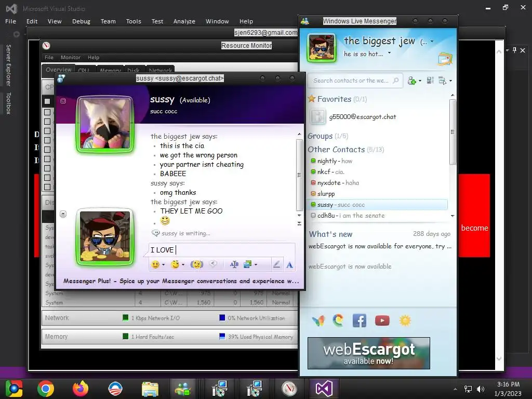Screen dimensions: 532x399
Task: Open the Team menu in Visual Studio
Action: pos(108,21)
